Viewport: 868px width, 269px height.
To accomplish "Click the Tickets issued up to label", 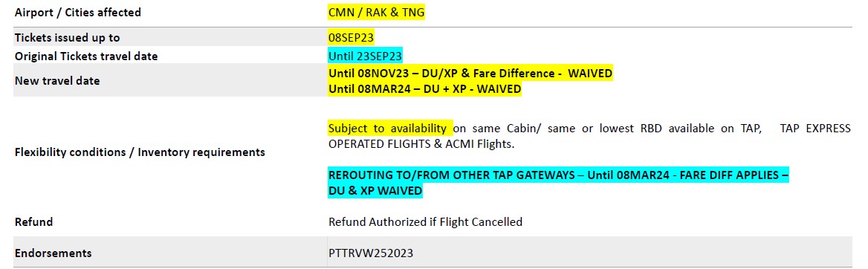I will click(67, 38).
